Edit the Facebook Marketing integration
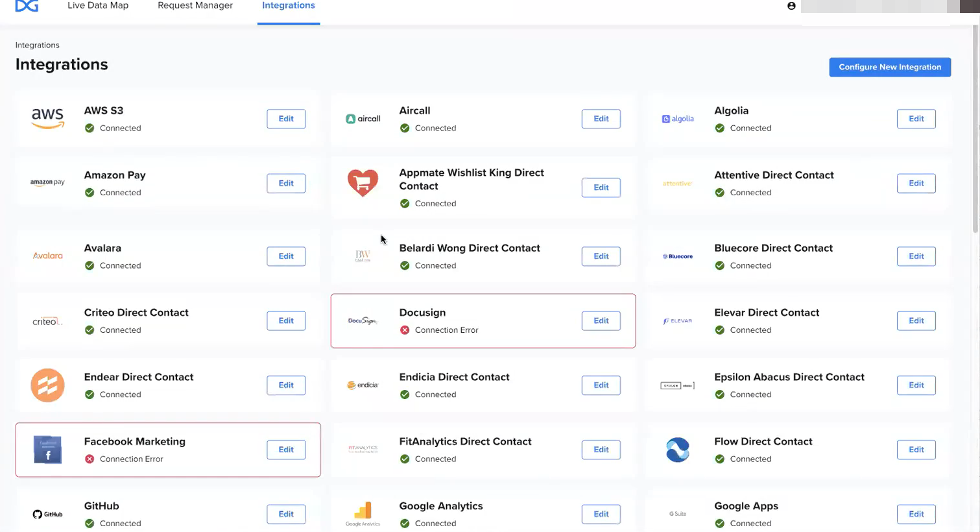 coord(286,450)
